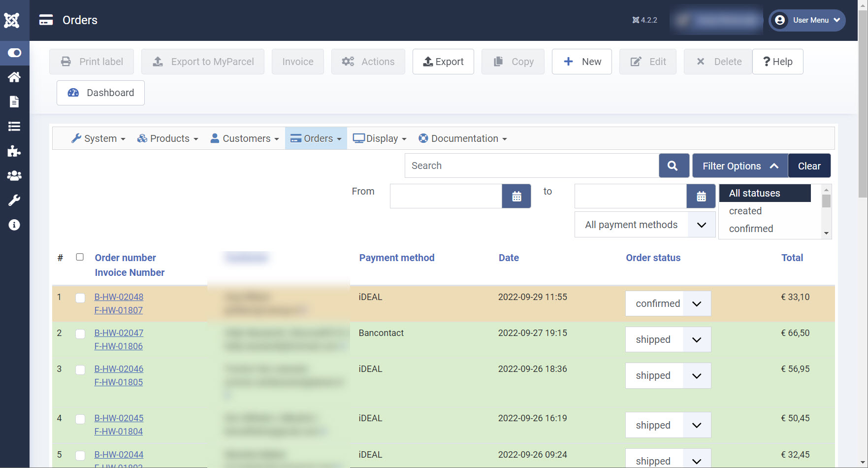Click inside the Search text field
Viewport: 868px width, 468px height.
click(531, 166)
